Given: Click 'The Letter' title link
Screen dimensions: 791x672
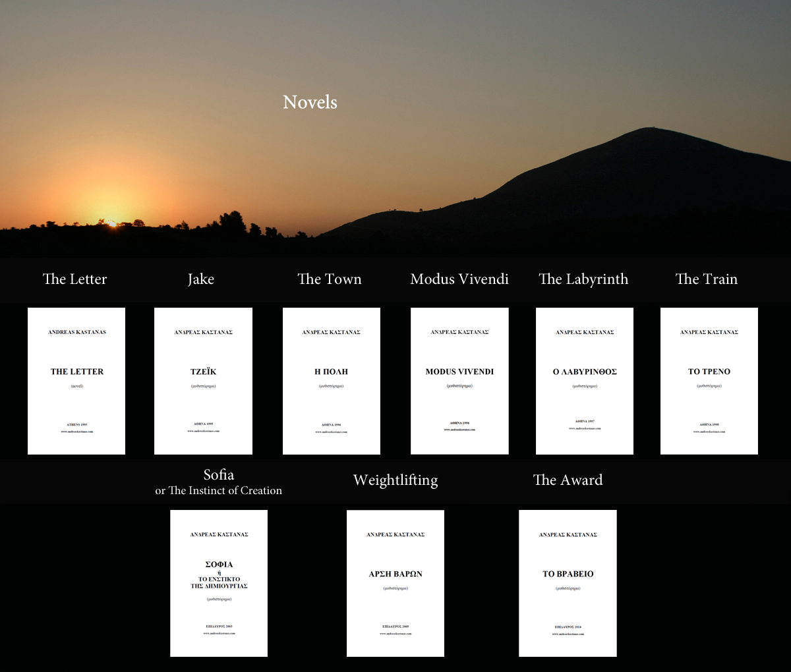Looking at the screenshot, I should [74, 279].
